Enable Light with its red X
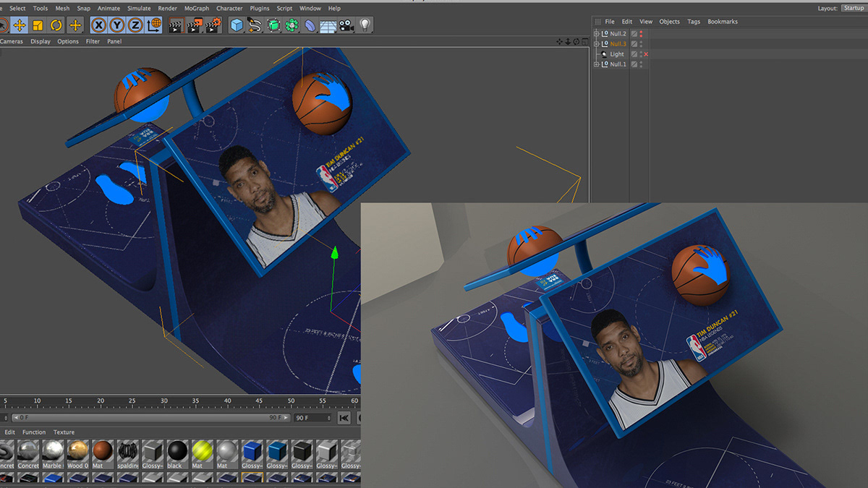 point(646,54)
